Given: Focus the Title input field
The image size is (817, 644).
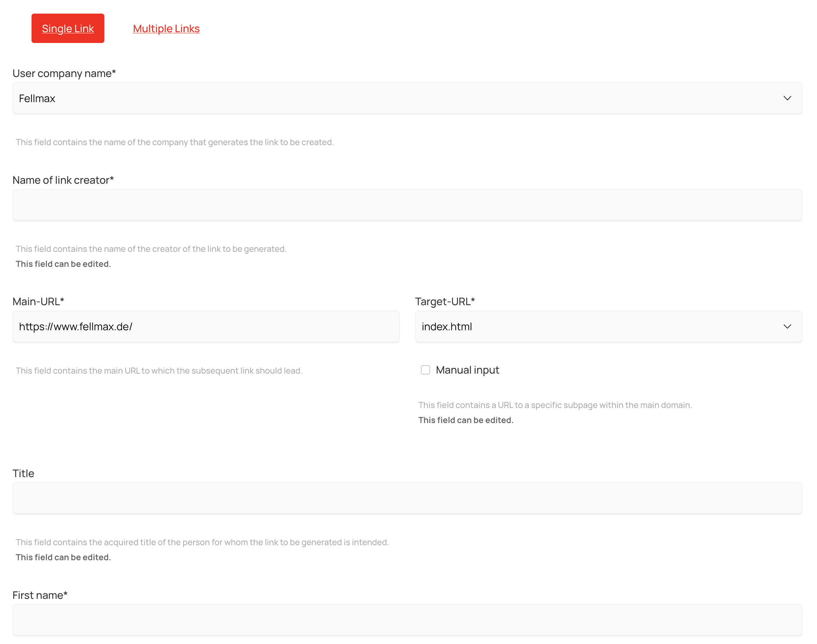Looking at the screenshot, I should pos(407,498).
